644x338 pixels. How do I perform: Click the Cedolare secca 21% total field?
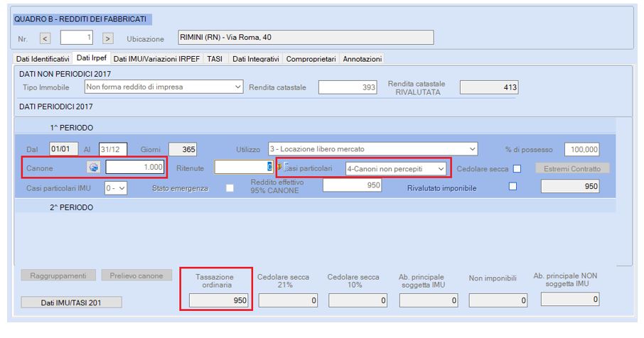288,300
